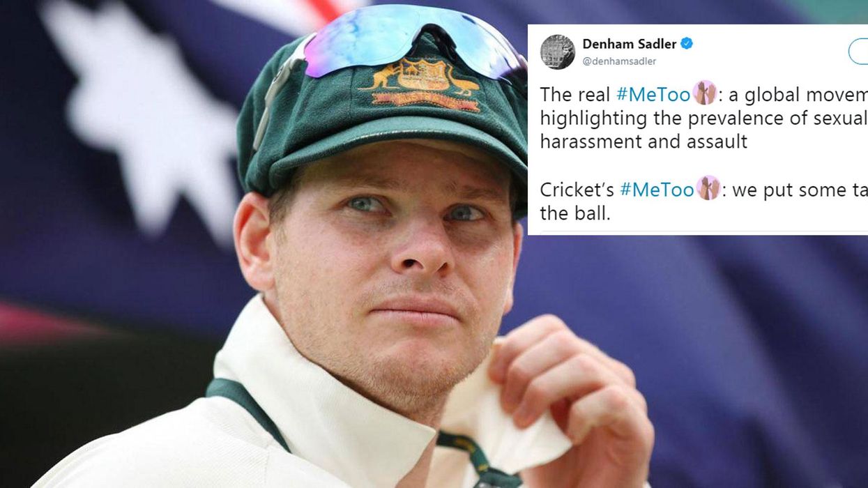Click the 'highlighting the prevalence of sexual' line
The height and width of the screenshot is (488, 868).
pyautogui.click(x=703, y=119)
